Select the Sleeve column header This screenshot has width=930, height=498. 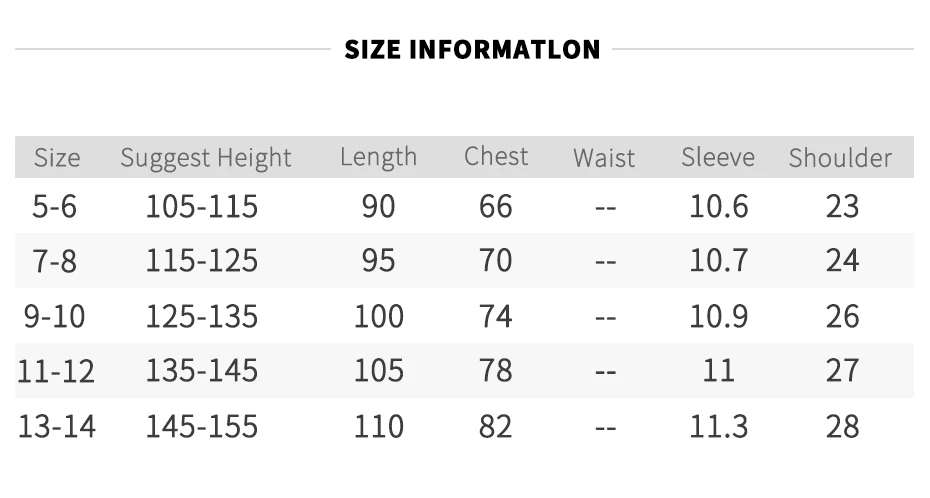718,158
